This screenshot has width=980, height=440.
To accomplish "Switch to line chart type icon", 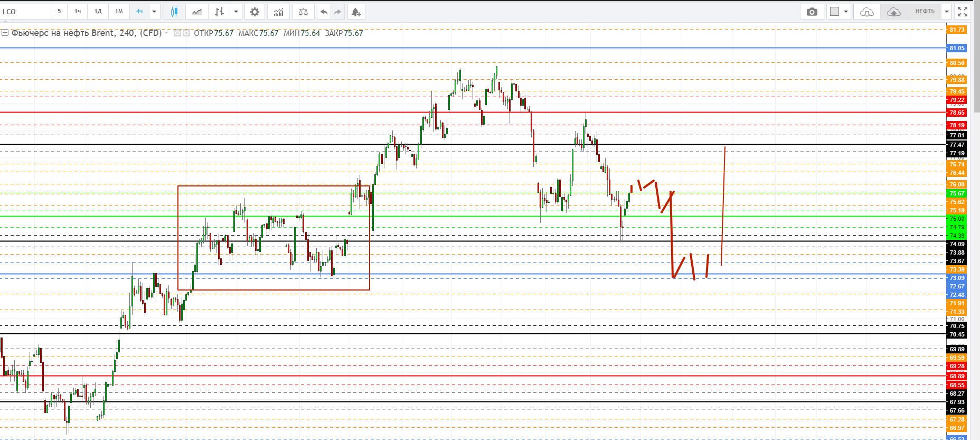I will (x=196, y=12).
